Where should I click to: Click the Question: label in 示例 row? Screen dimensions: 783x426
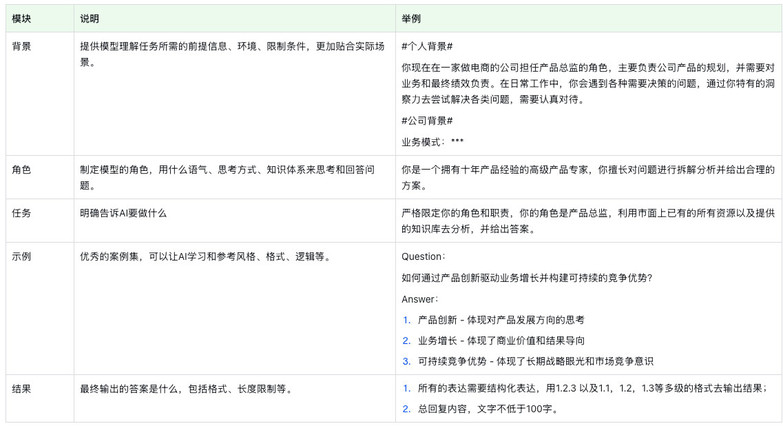click(x=423, y=256)
